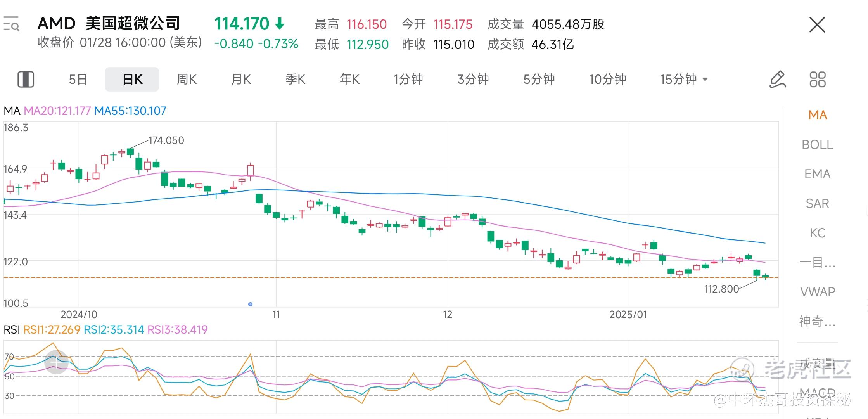Click the latest candlestick on the chart
The image size is (868, 419).
click(x=765, y=276)
